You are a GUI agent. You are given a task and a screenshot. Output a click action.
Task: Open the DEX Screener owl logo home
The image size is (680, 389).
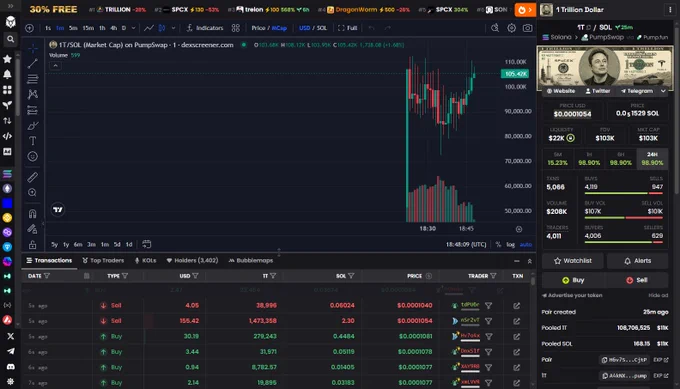click(x=10, y=22)
